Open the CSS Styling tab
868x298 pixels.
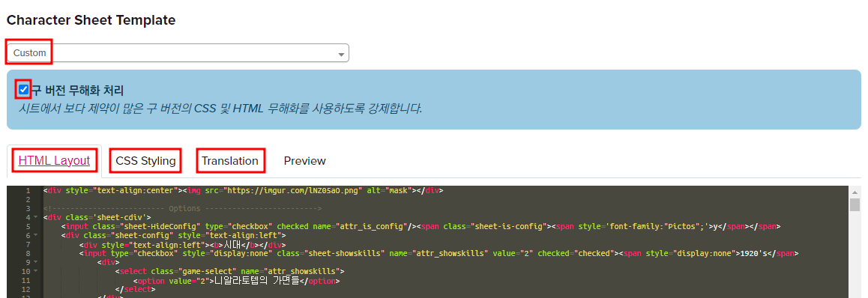pos(145,161)
